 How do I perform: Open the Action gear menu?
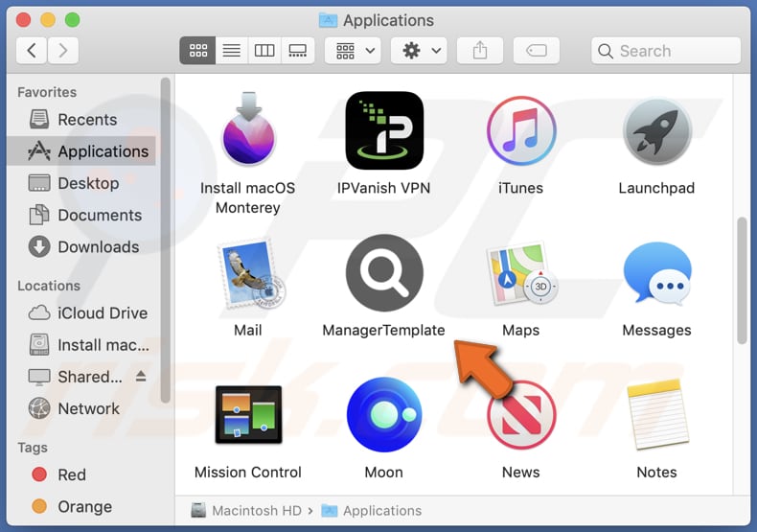pyautogui.click(x=419, y=50)
